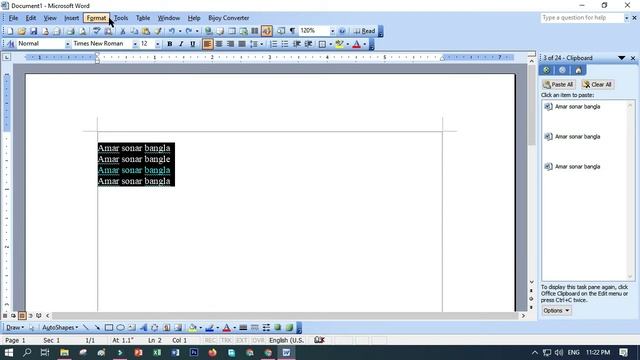Toggle Show/Hide paragraph marks
640x360 pixels.
point(293,31)
